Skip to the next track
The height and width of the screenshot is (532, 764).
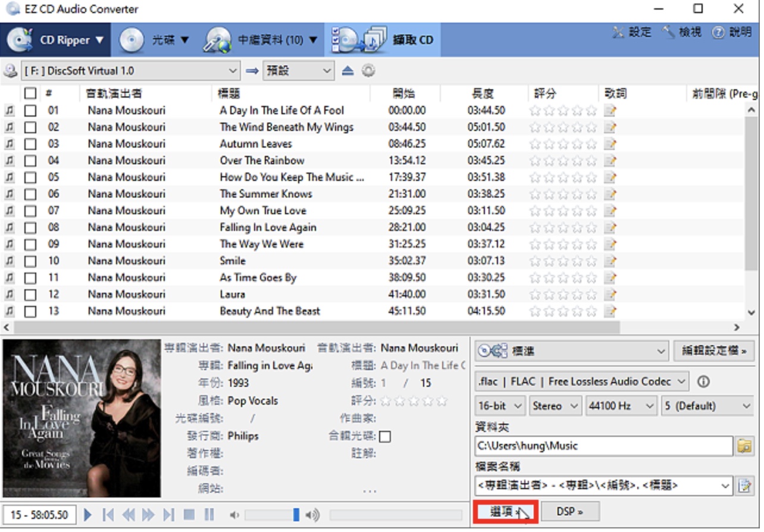coord(169,515)
